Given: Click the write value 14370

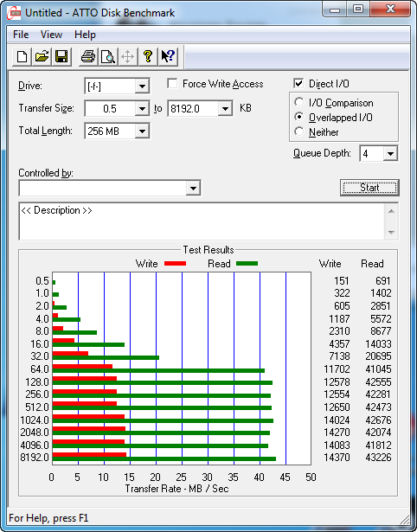Looking at the screenshot, I should (337, 458).
